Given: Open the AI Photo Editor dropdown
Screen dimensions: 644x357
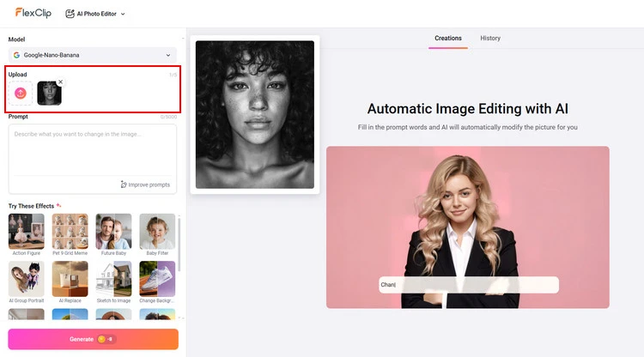Looking at the screenshot, I should (95, 14).
